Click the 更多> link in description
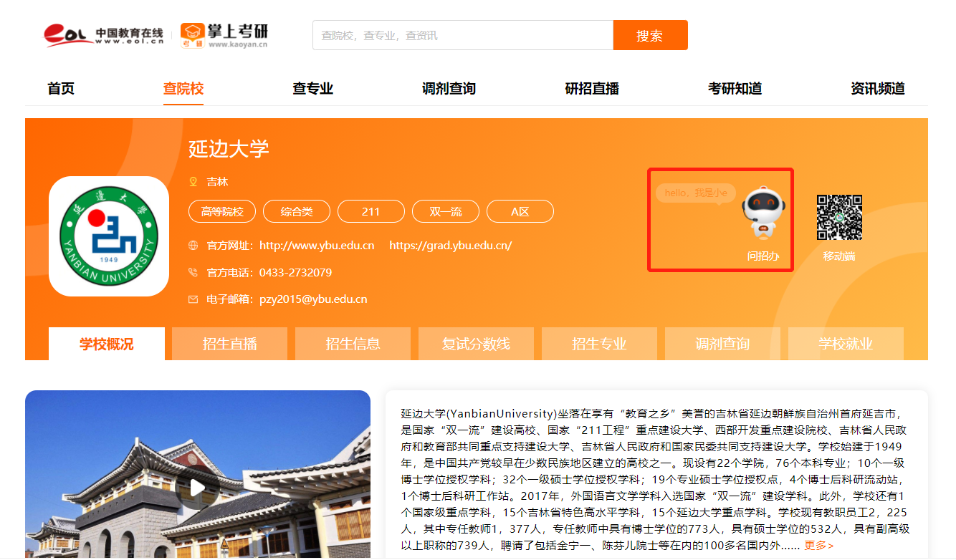The width and height of the screenshot is (956, 560). coord(819,546)
